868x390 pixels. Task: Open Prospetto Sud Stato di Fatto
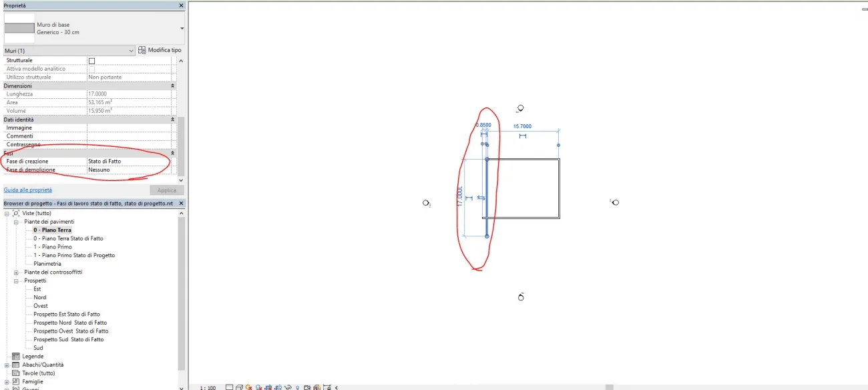69,339
